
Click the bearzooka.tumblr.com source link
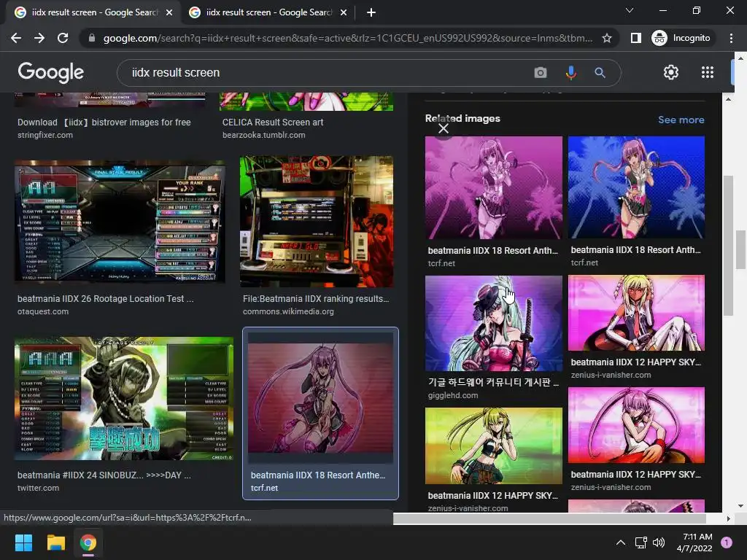[x=263, y=135]
